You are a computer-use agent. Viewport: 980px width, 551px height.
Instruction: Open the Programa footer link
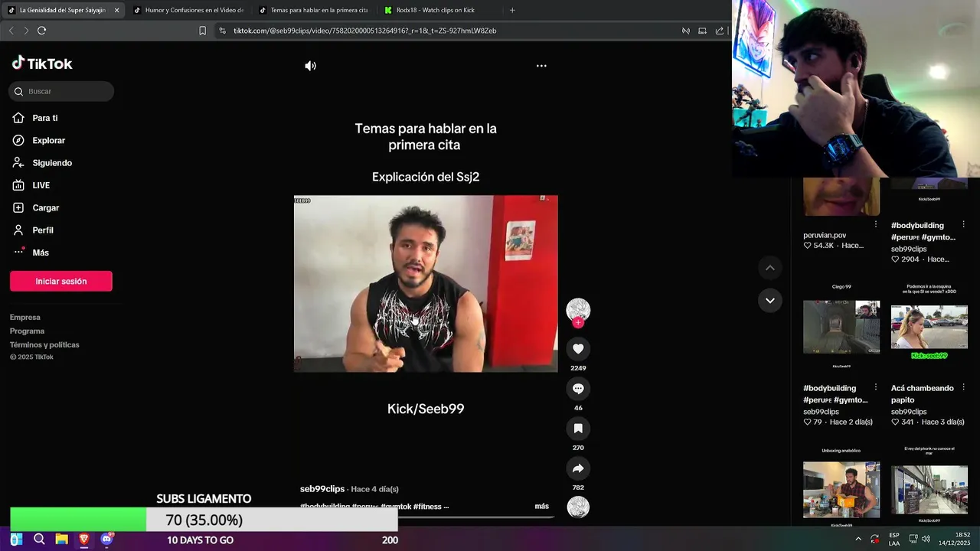[27, 331]
